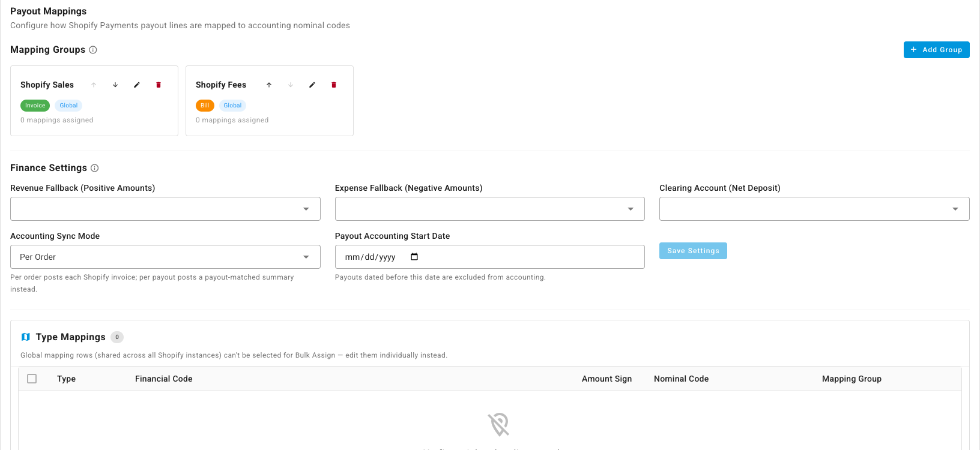This screenshot has height=450, width=980.
Task: Click the Save Settings button
Action: click(x=693, y=251)
